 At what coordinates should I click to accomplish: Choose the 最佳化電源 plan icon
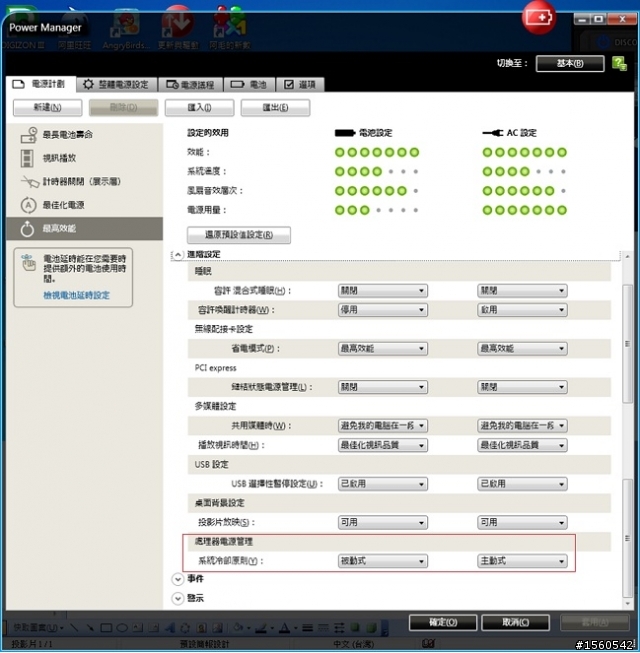click(28, 205)
